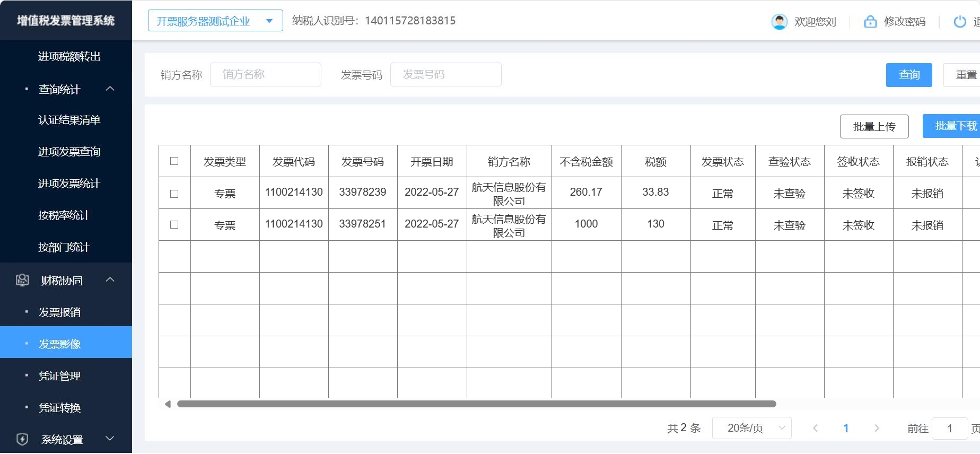Select page number 1 in pagination

click(x=846, y=428)
